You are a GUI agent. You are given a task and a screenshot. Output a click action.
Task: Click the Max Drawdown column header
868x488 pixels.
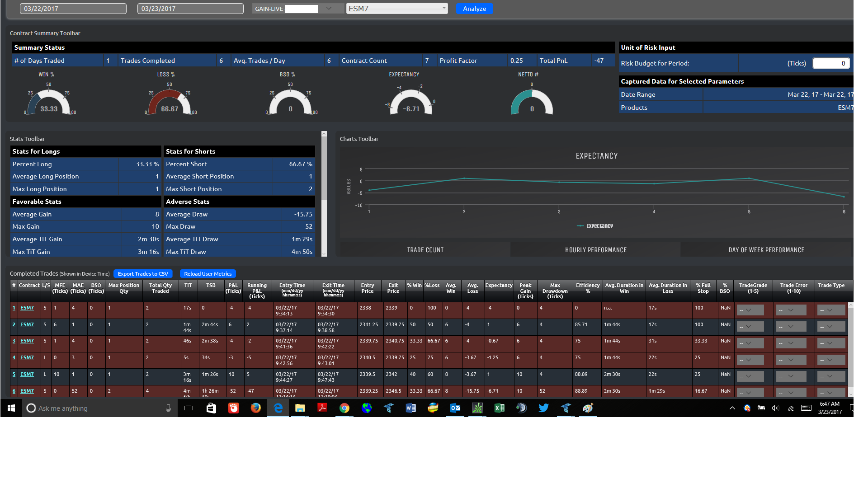point(555,291)
